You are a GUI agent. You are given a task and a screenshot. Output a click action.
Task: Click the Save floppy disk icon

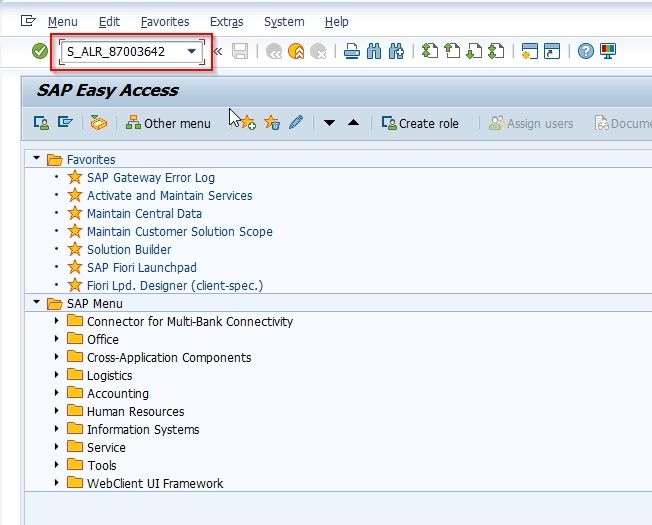(x=240, y=52)
